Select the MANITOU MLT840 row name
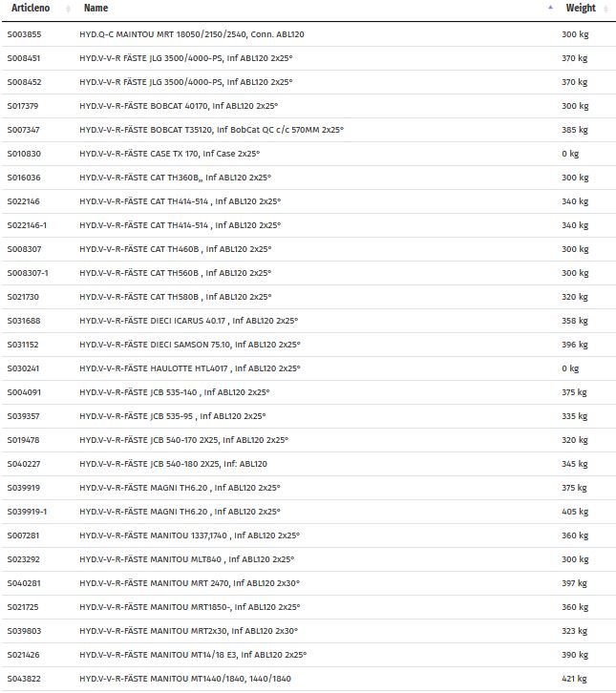The width and height of the screenshot is (616, 693). [186, 559]
